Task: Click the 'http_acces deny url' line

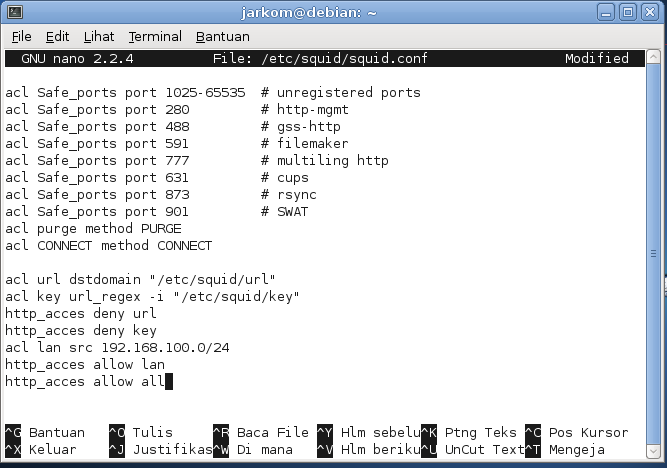Action: click(81, 314)
